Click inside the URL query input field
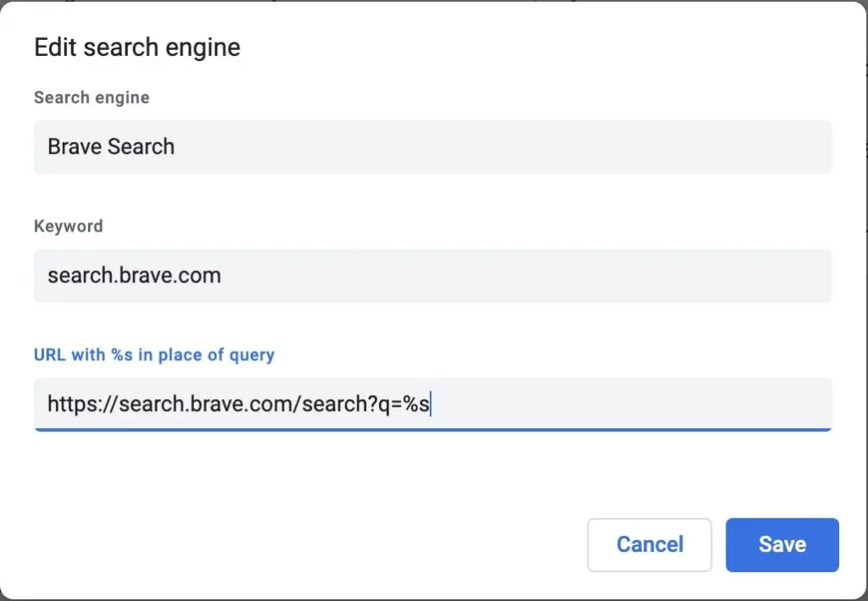This screenshot has width=868, height=601. [433, 404]
